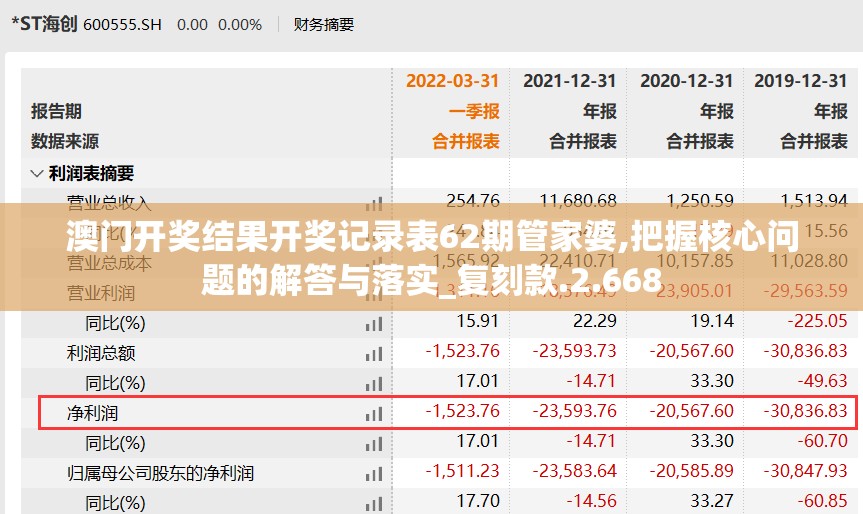The height and width of the screenshot is (514, 863).
Task: Open chart icon in 同比(%) row showing 15.91
Action: tap(374, 324)
